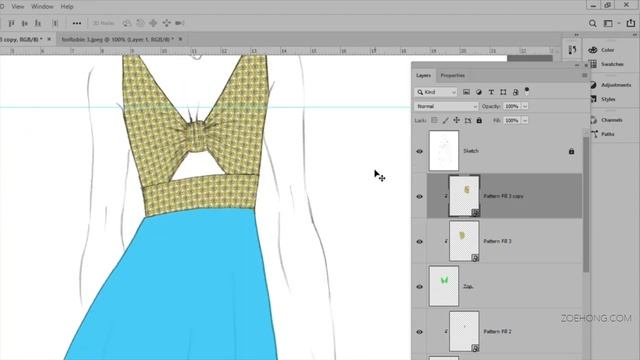This screenshot has height=360, width=640.
Task: Click the lock icon on Sketch layer
Action: 571,151
